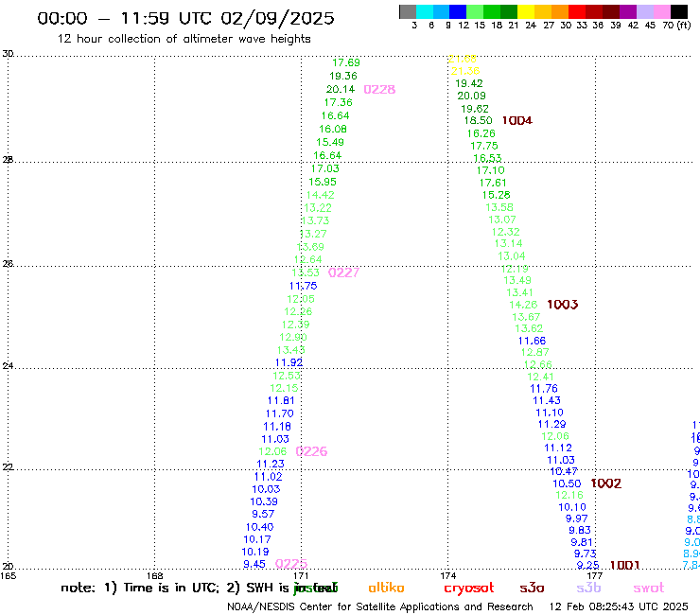This screenshot has width=700, height=615.
Task: Click the green wave height value '12.16'
Action: [569, 495]
